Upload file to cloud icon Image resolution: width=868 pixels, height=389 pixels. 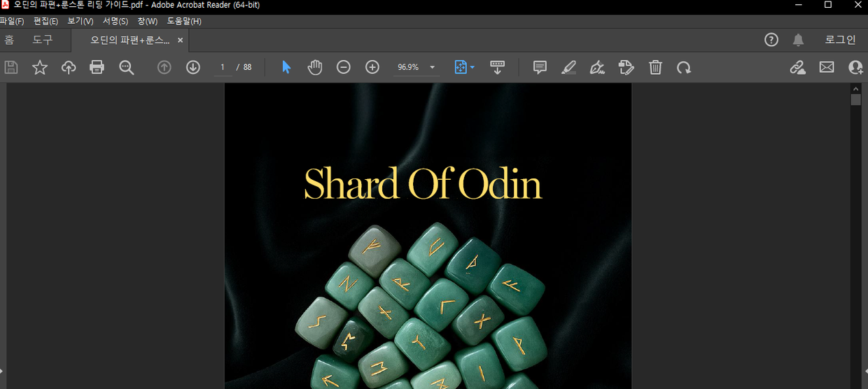coord(69,67)
